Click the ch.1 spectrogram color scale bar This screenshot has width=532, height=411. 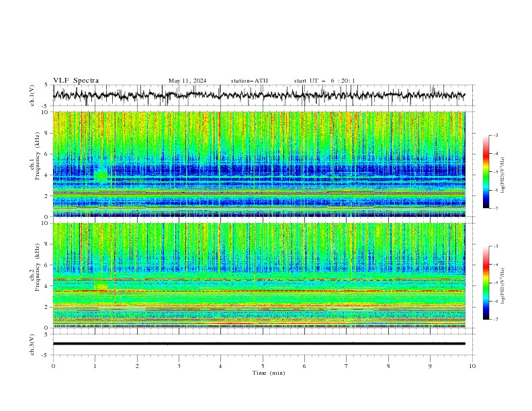(x=486, y=172)
